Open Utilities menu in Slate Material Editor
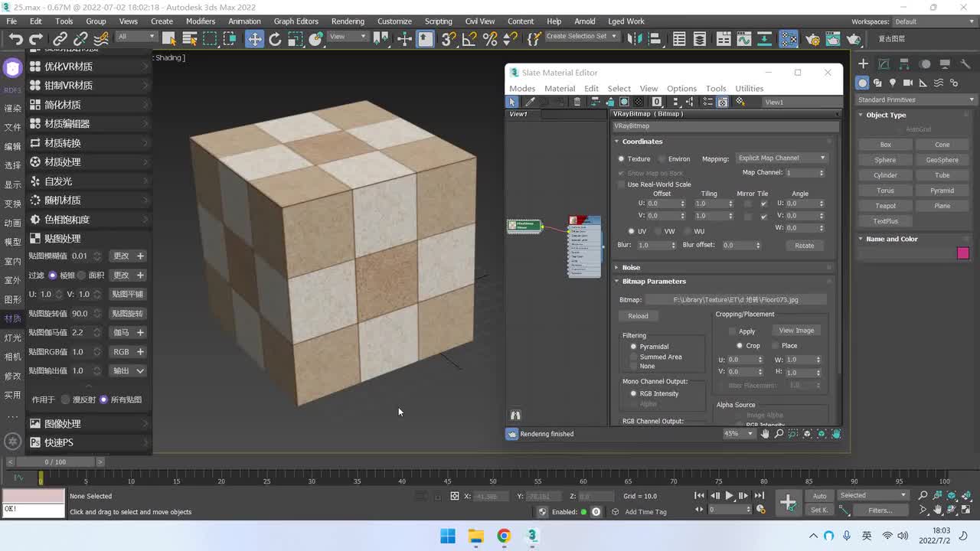The image size is (980, 551). pyautogui.click(x=749, y=89)
